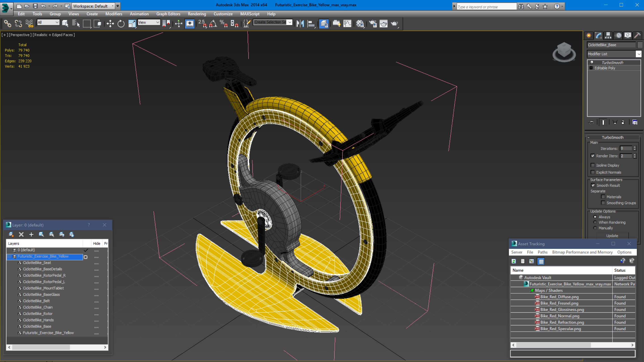Click the Perspective viewport label
The height and width of the screenshot is (362, 644).
20,35
